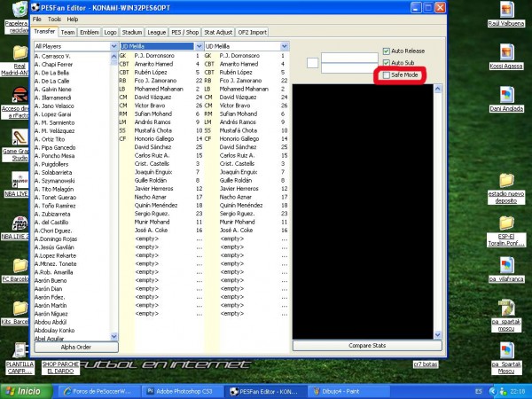The image size is (532, 399).
Task: Switch to Dibujo4 - Paint taskbar item
Action: 348,391
